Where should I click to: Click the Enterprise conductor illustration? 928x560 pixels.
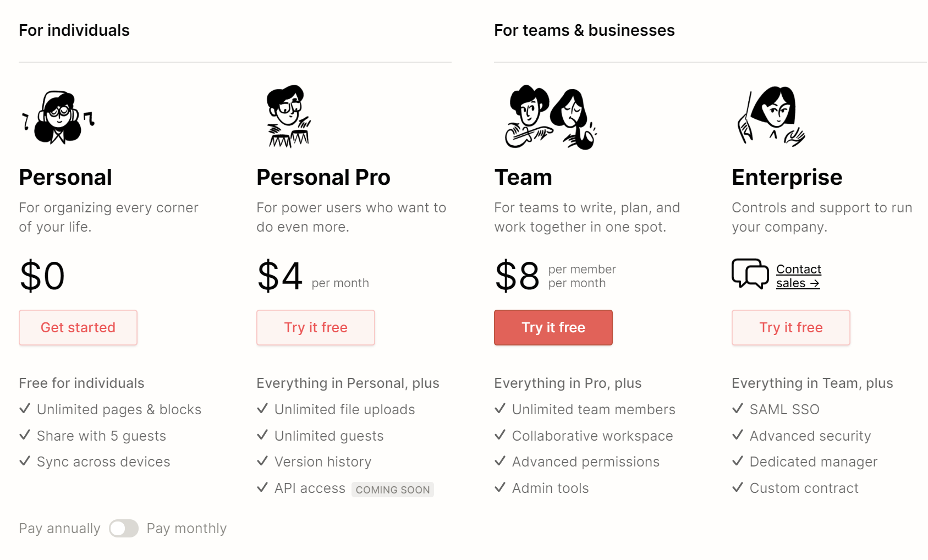point(771,116)
